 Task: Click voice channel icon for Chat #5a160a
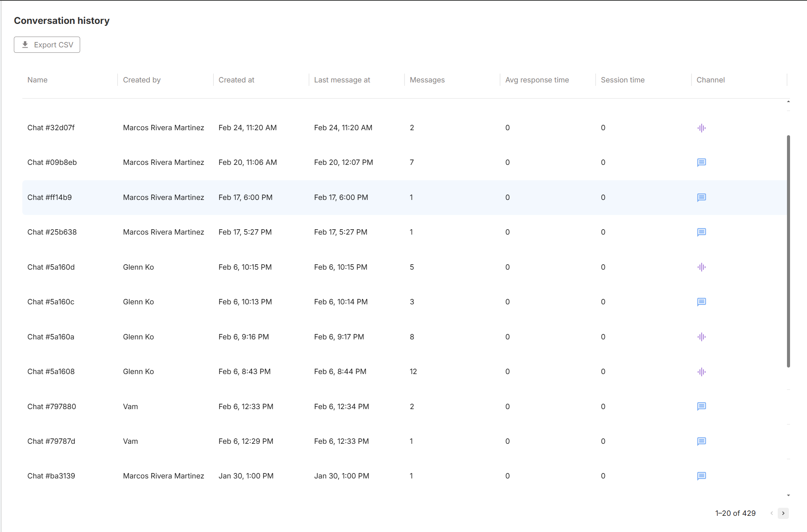pos(701,337)
